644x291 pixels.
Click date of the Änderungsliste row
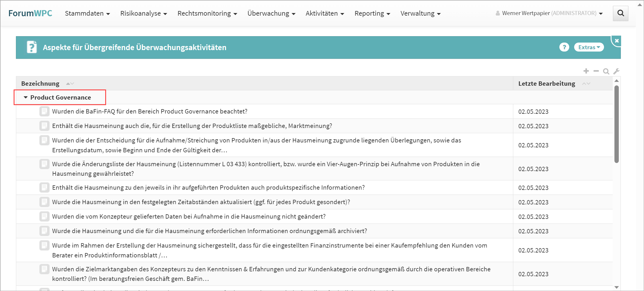[x=533, y=169]
